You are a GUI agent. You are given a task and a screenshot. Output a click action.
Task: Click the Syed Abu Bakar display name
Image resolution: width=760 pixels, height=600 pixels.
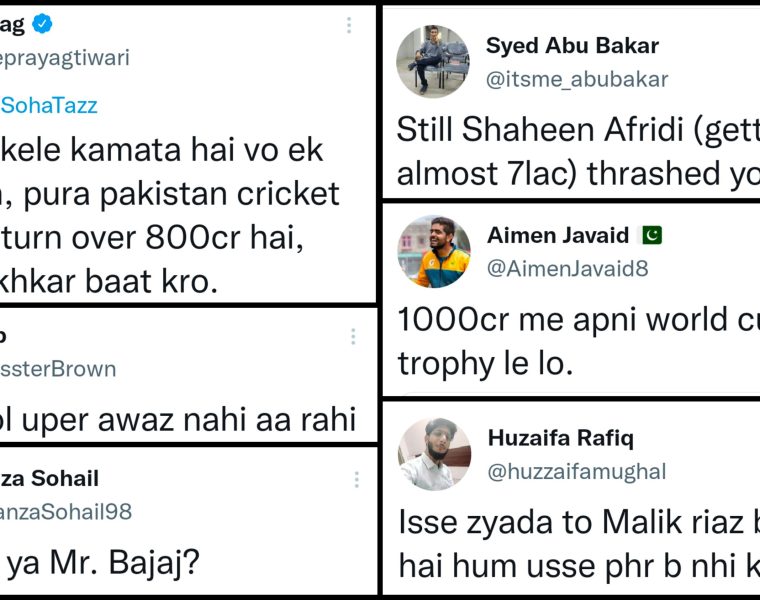click(572, 45)
